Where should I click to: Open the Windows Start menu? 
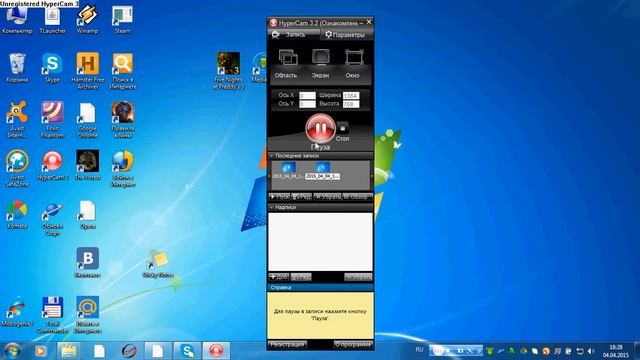(x=12, y=351)
